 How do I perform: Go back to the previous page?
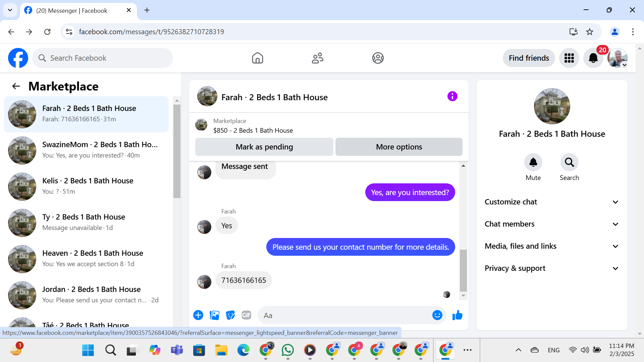point(11,32)
